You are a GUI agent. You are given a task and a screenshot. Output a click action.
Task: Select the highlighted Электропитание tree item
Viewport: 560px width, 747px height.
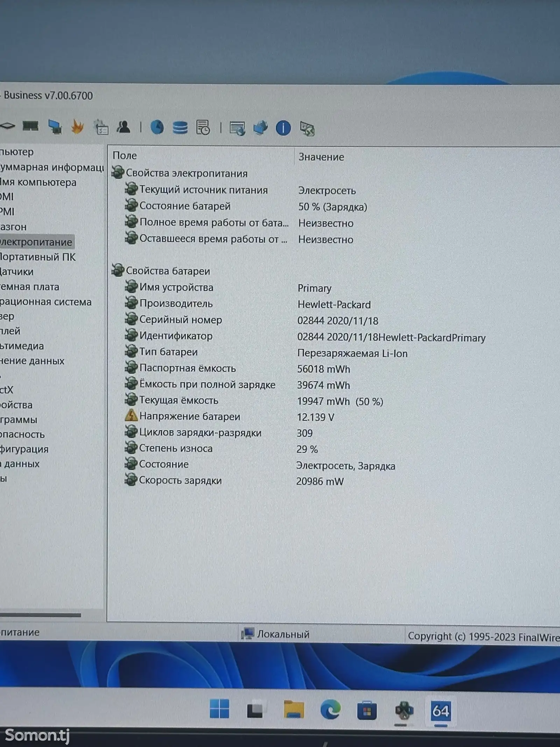[x=36, y=242]
